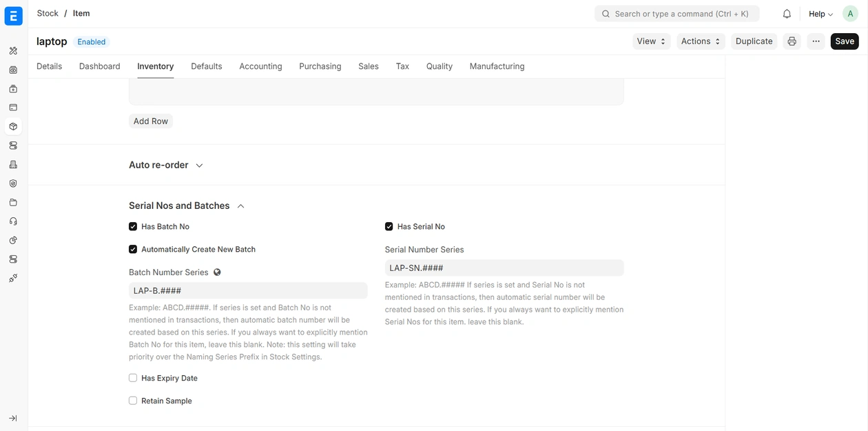Click the Serial Number Series input field
This screenshot has height=431, width=868.
click(504, 268)
